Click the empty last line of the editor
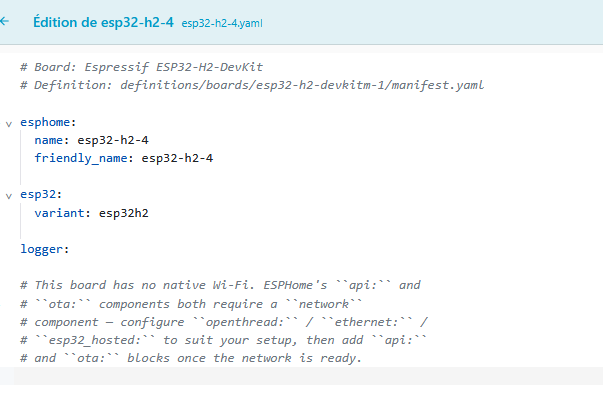 302,376
